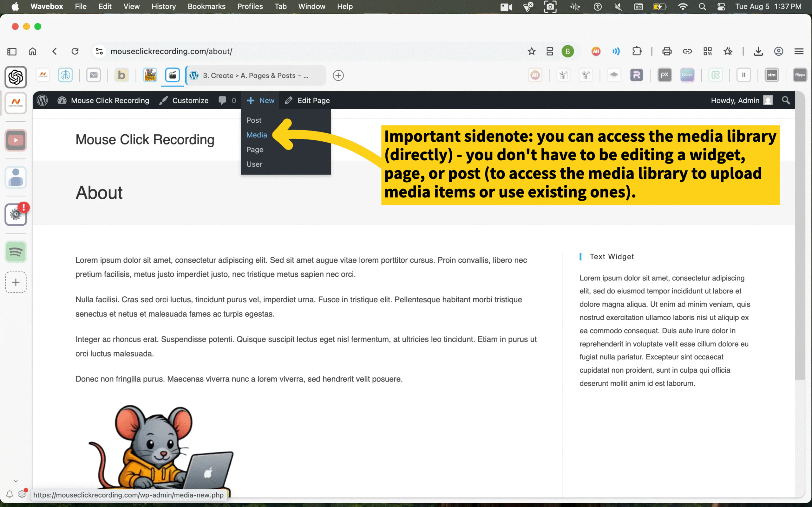This screenshot has height=507, width=812.
Task: Click the admin bar search magnifier icon
Action: click(x=785, y=100)
